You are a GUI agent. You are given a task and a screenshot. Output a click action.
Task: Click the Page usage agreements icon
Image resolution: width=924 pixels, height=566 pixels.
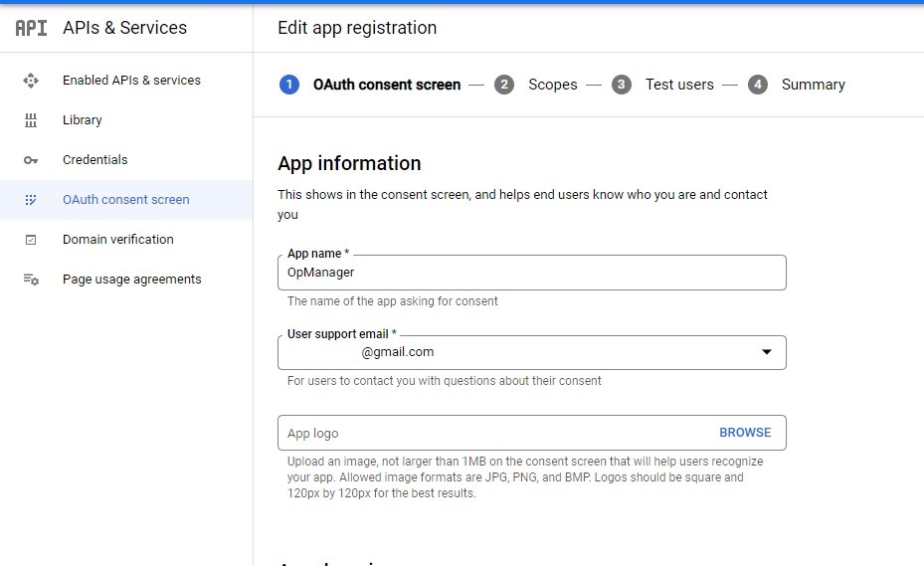[31, 280]
